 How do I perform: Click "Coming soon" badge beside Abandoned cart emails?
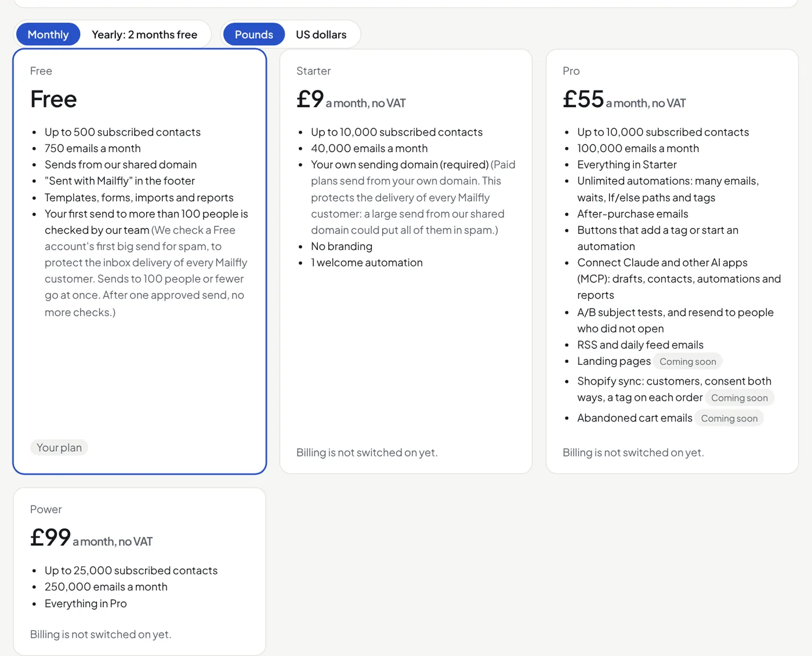click(x=729, y=419)
